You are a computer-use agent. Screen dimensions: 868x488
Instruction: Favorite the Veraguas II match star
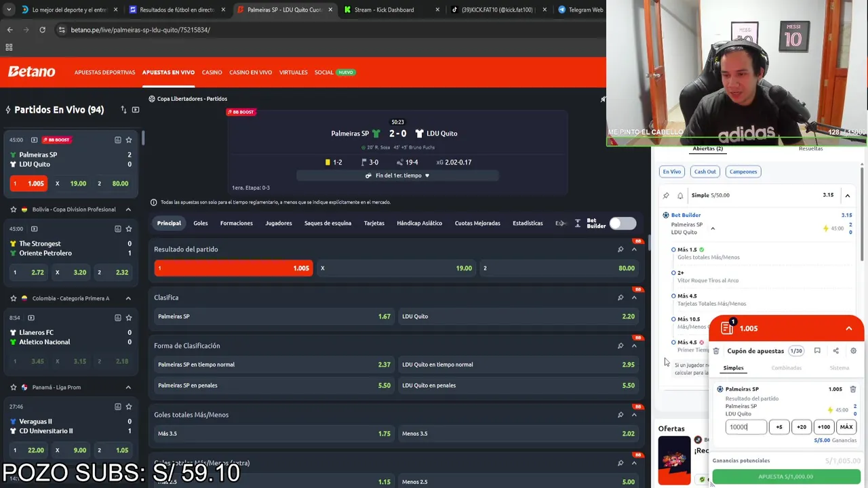tap(128, 406)
